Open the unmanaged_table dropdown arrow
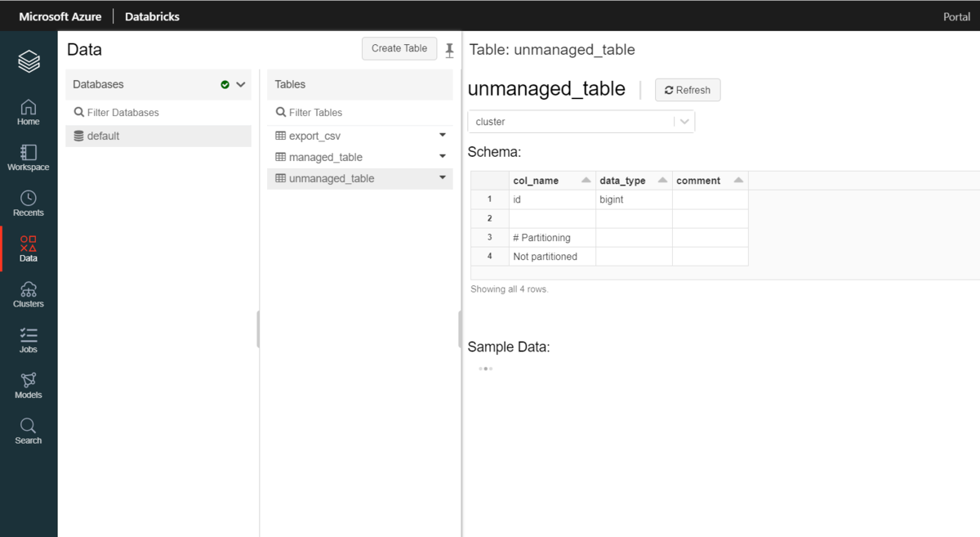Screen dimensions: 980x537 pos(443,177)
